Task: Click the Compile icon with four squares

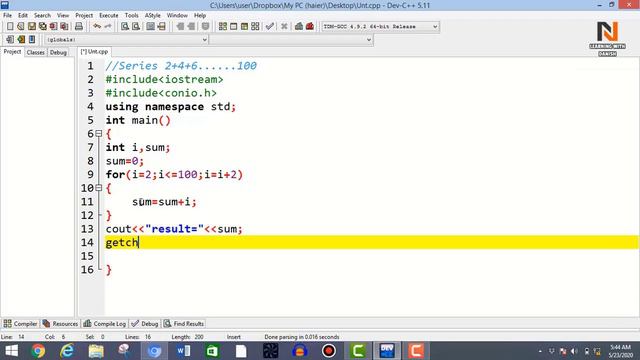Action: 223,27
